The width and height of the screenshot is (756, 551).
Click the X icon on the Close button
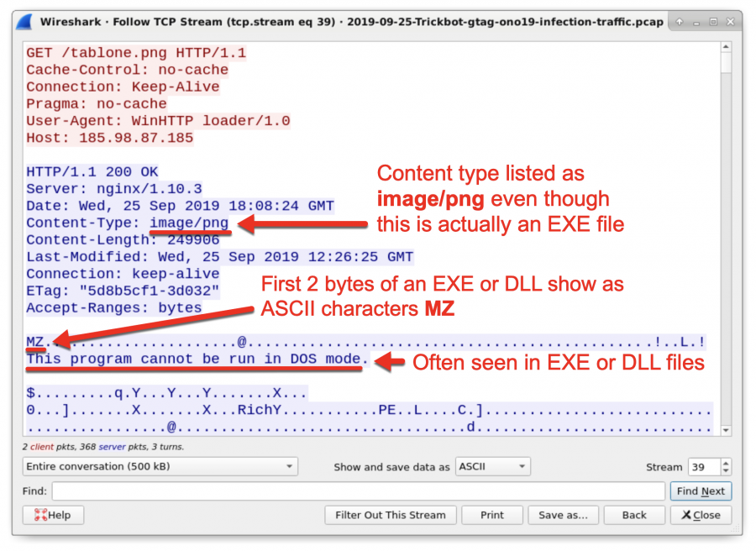[x=685, y=515]
